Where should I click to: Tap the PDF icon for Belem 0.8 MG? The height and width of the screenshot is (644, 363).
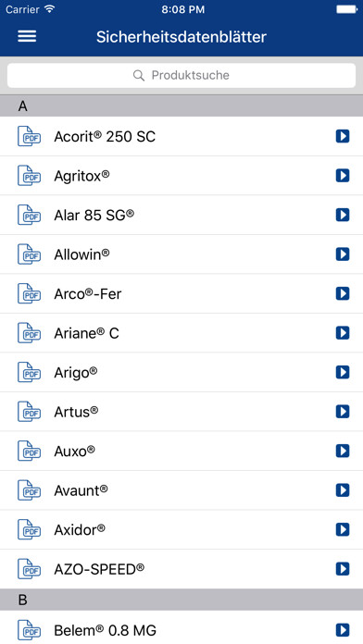tap(30, 630)
